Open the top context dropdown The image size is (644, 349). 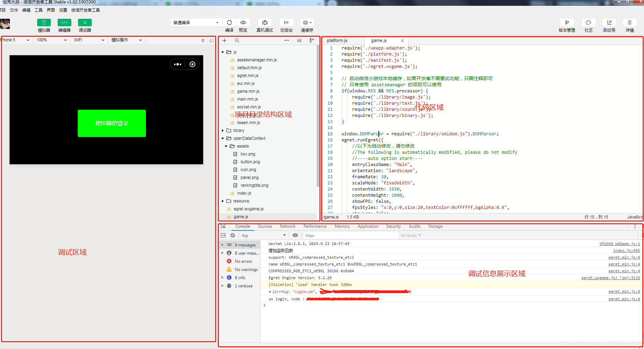pyautogui.click(x=264, y=236)
